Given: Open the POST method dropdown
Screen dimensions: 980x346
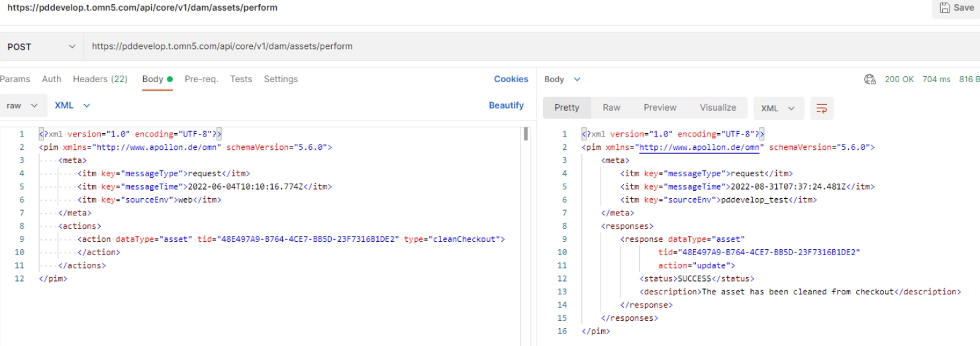Looking at the screenshot, I should (40, 47).
